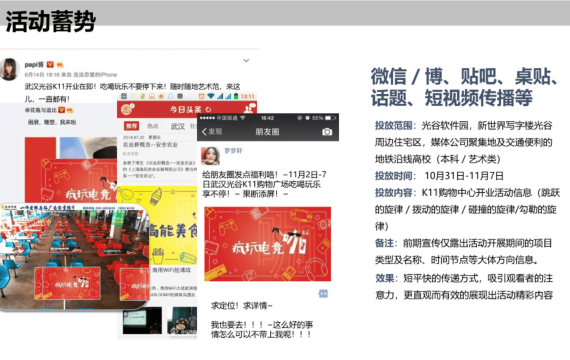Click the WiFi icon in Android status bar

pos(211,96)
